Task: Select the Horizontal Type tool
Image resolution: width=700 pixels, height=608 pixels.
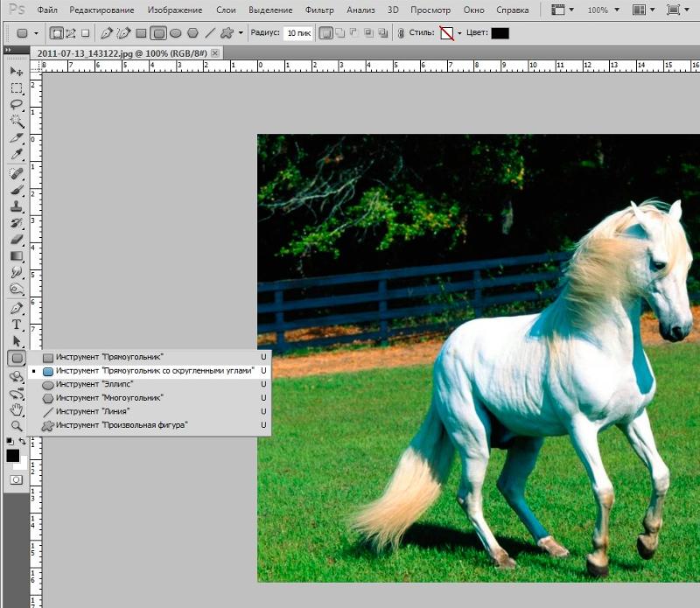Action: coord(17,325)
